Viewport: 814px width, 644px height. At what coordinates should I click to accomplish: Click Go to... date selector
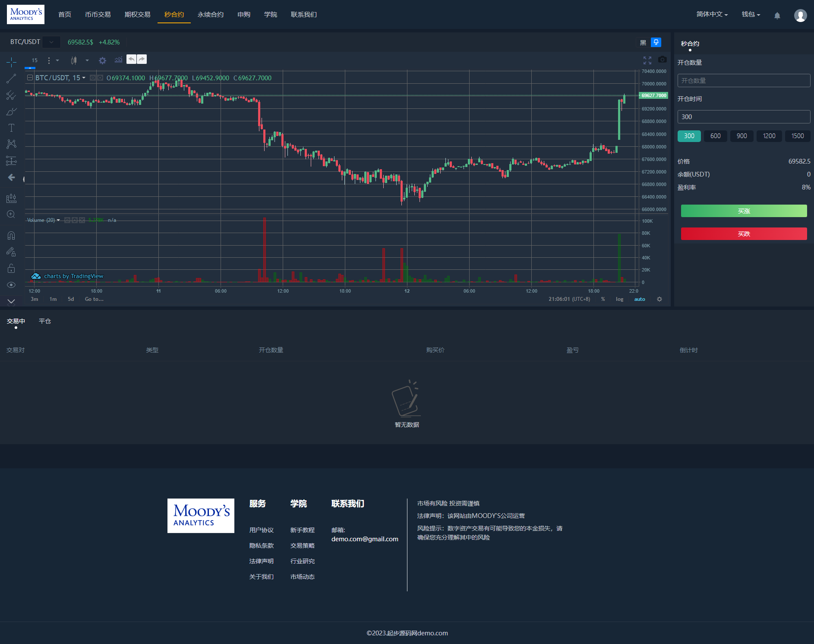94,299
